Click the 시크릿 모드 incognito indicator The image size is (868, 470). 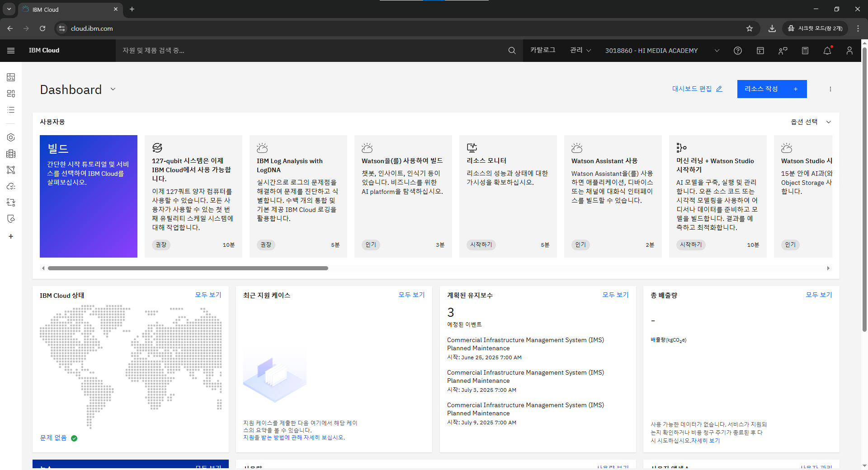816,28
